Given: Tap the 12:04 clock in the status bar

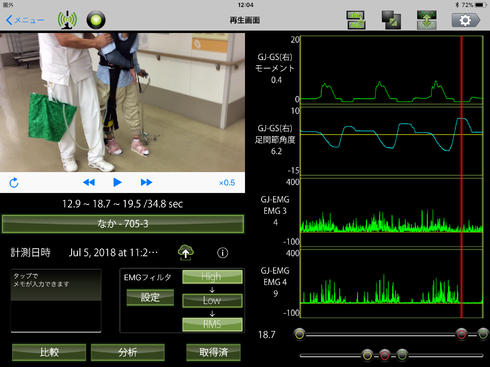Looking at the screenshot, I should 245,5.
